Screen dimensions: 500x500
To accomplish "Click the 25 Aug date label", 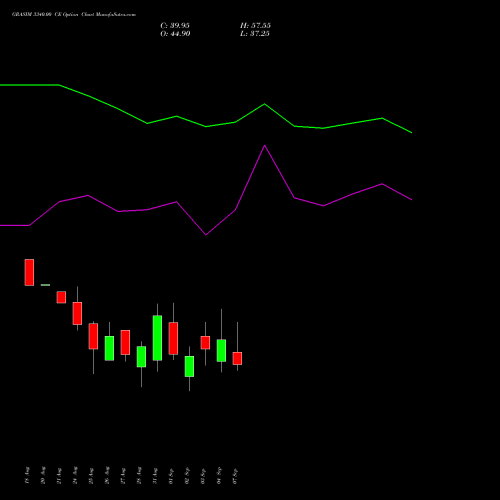I will point(91,475).
